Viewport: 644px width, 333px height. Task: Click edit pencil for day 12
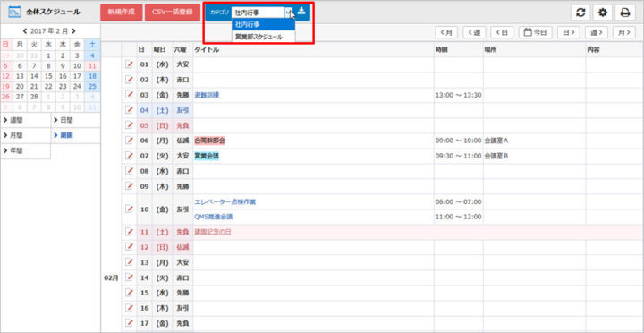pyautogui.click(x=129, y=247)
